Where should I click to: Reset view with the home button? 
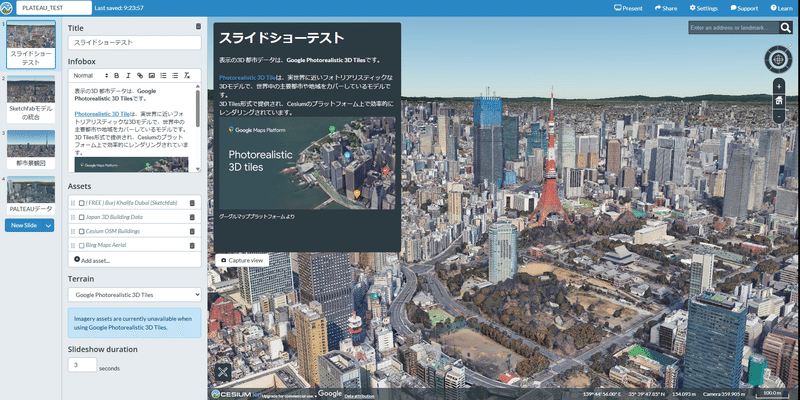(779, 101)
